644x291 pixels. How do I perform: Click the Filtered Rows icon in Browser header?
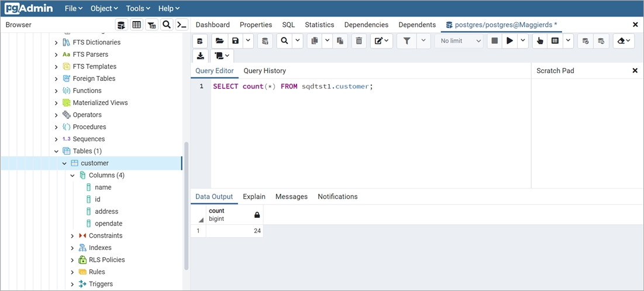click(x=151, y=25)
